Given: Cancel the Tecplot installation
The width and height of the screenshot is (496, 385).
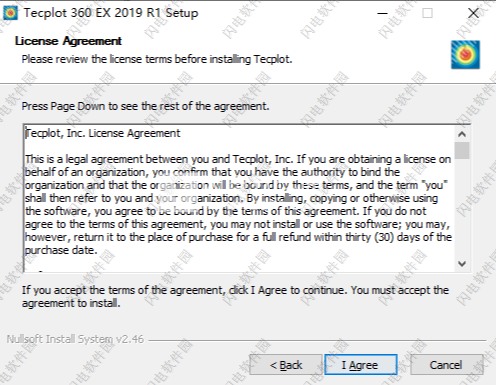Looking at the screenshot, I should [446, 365].
